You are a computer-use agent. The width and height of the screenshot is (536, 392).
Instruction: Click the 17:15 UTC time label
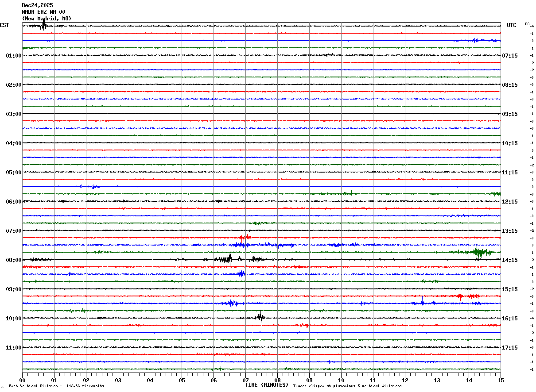click(509, 348)
